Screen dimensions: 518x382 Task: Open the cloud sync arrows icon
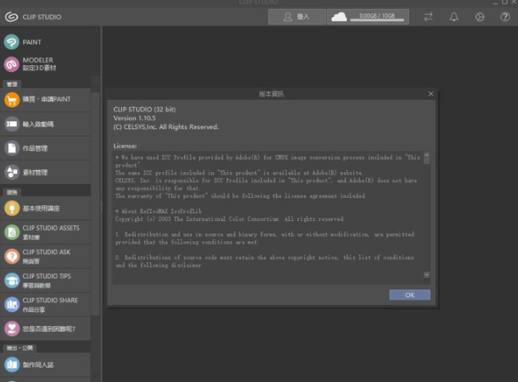[x=428, y=17]
